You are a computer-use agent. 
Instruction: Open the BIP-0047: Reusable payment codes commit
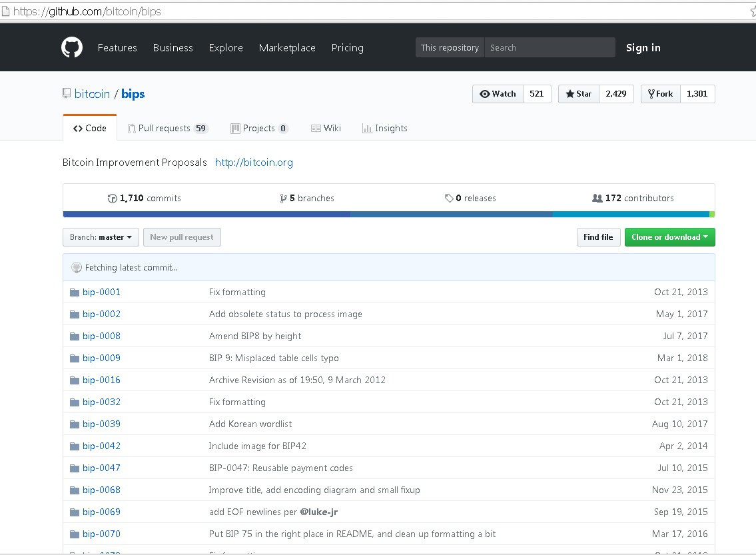280,468
